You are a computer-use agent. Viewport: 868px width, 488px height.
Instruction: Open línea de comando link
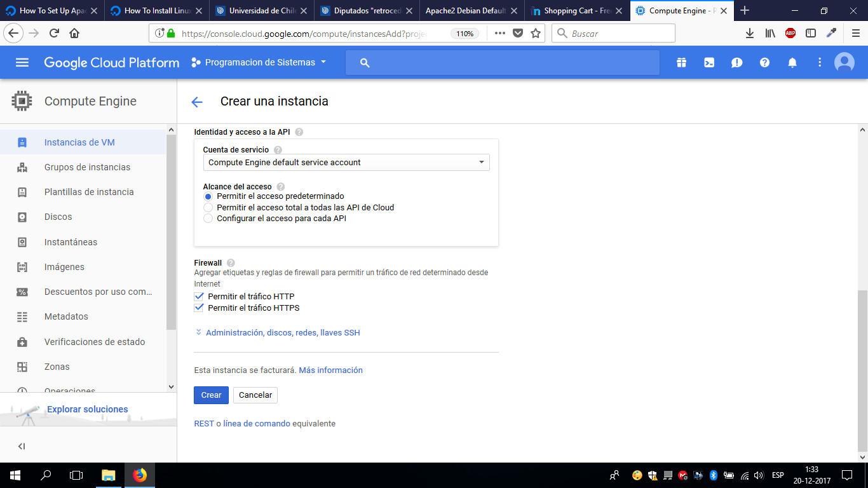[x=257, y=423]
